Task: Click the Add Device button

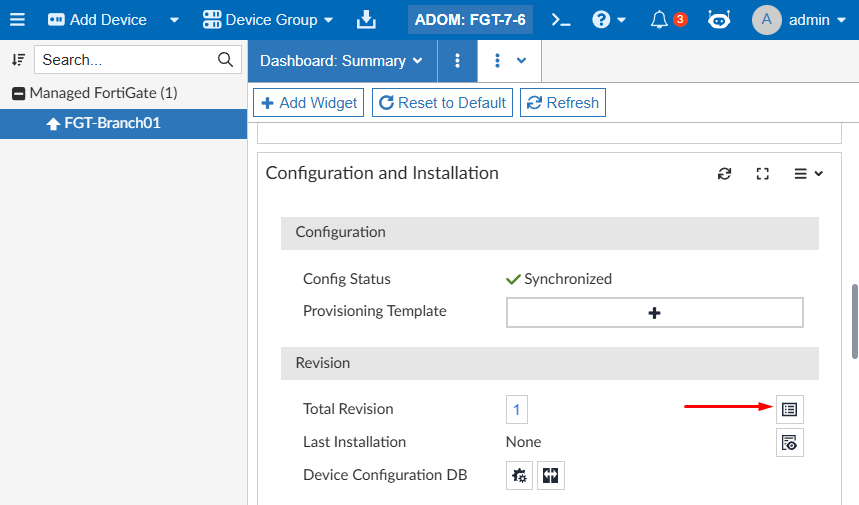Action: click(97, 20)
